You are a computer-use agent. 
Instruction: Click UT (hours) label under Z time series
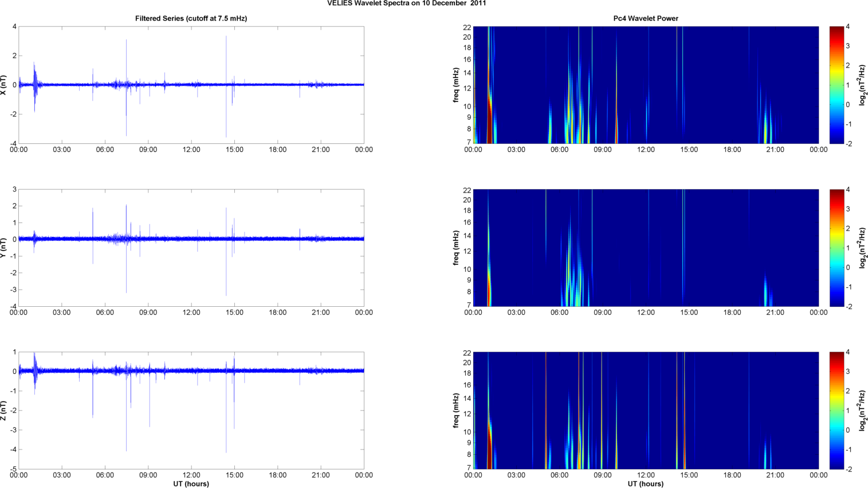[191, 484]
